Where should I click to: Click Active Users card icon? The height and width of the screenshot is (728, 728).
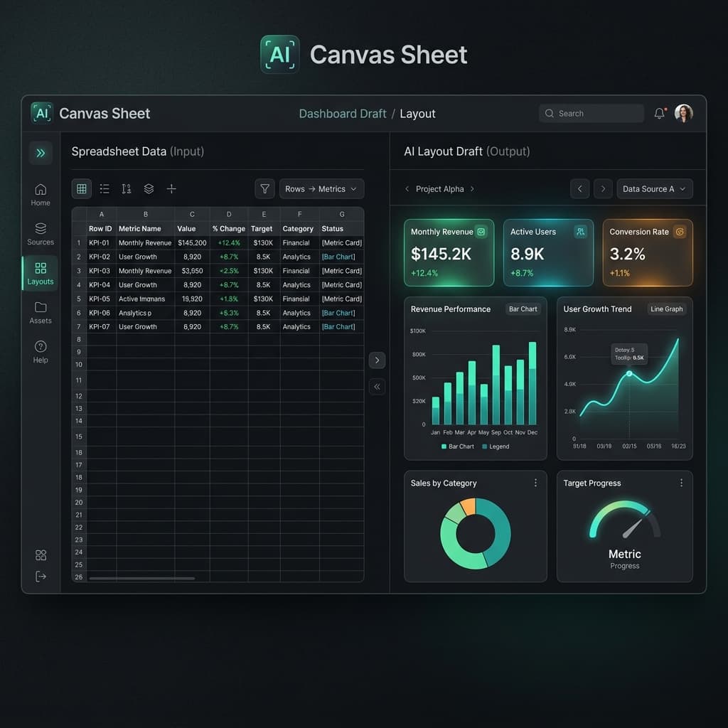pyautogui.click(x=580, y=232)
